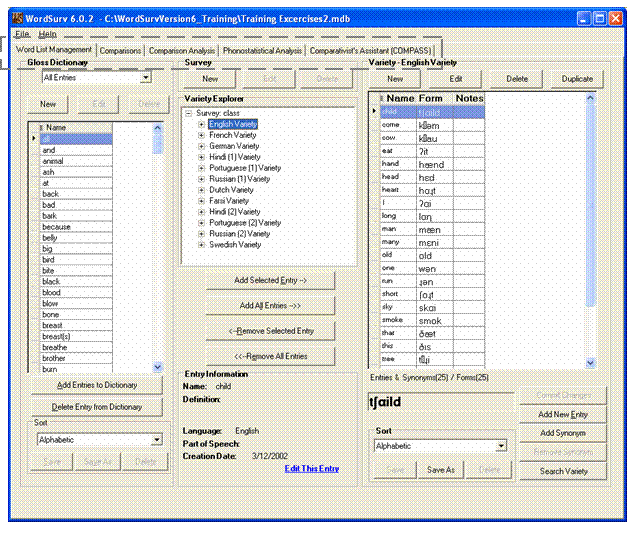Viewport: 631px width, 534px height.
Task: Click the Remove All Entries button
Action: (x=270, y=356)
